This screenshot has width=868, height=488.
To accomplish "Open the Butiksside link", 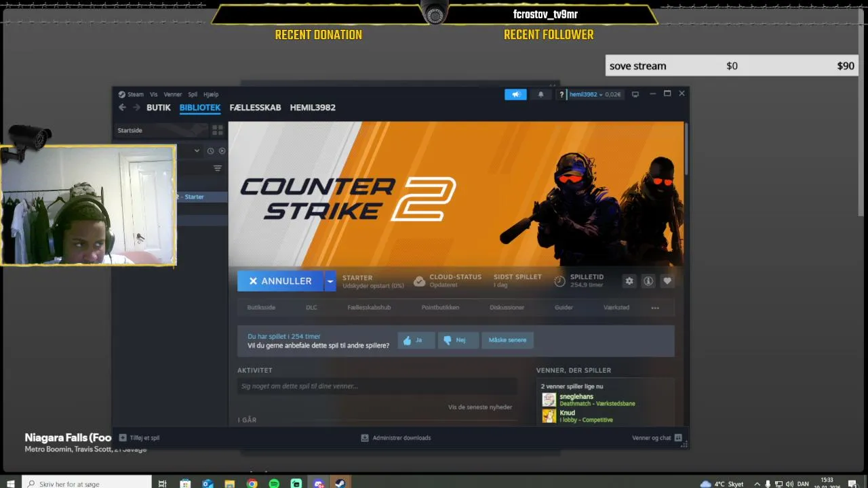I will click(x=261, y=307).
